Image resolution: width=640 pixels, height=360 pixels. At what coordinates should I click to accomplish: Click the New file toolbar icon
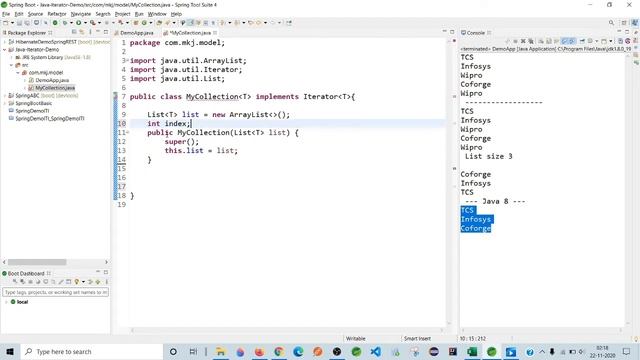click(x=6, y=23)
